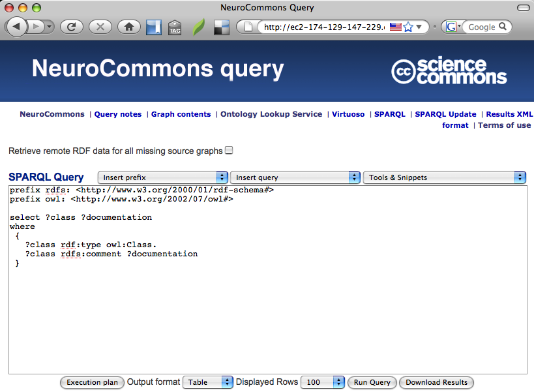Open the Tools & Snippets dropdown

point(444,177)
